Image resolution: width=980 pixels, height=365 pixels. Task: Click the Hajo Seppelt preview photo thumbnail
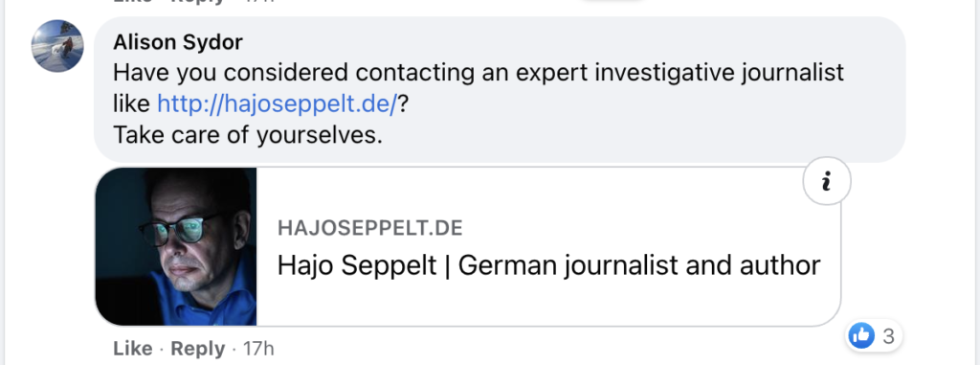click(x=176, y=246)
